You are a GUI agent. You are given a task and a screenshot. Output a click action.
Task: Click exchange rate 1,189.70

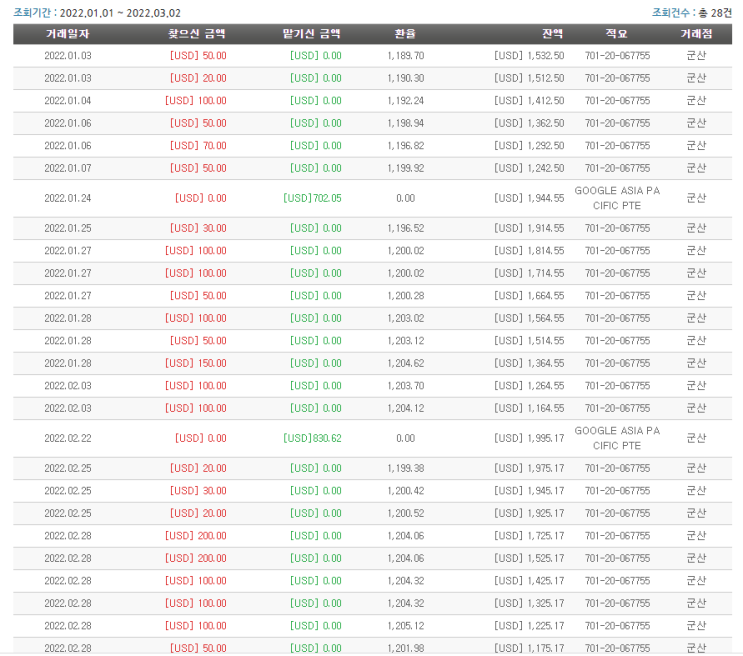(406, 56)
